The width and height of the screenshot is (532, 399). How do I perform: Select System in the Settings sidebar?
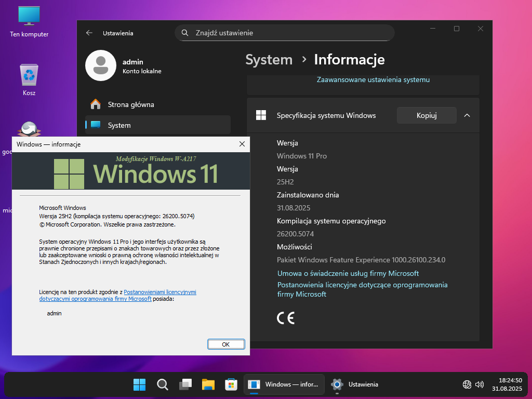(x=119, y=125)
